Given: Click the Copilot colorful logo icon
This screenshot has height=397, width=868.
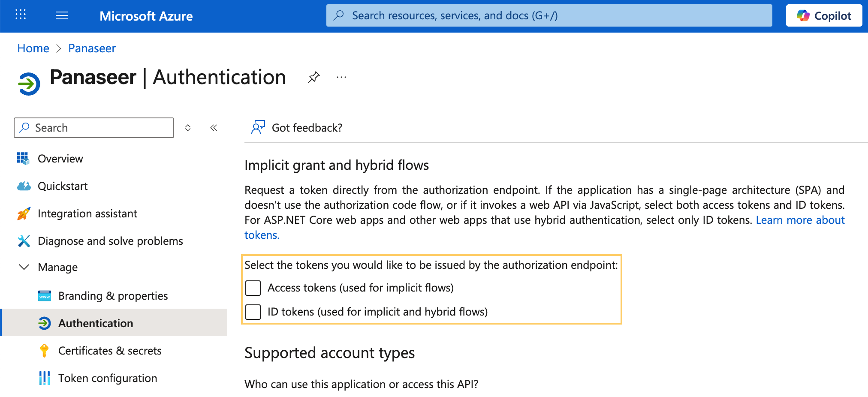Looking at the screenshot, I should click(x=803, y=16).
